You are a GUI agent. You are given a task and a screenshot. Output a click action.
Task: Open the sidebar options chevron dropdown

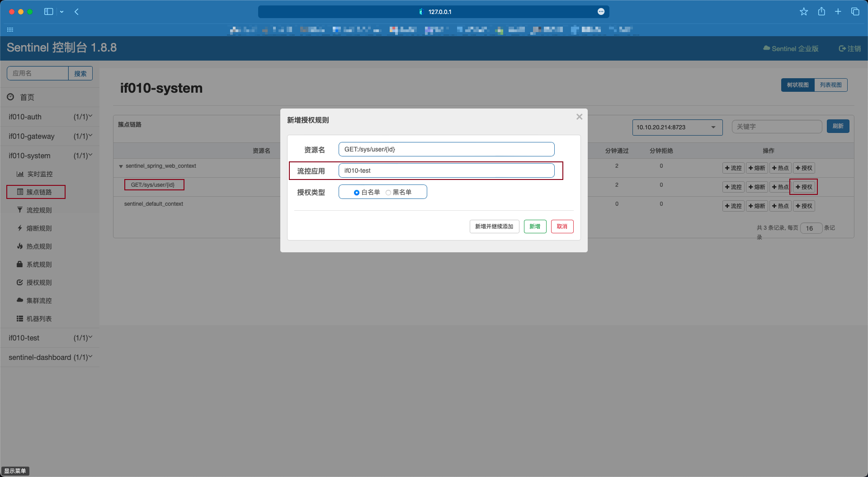click(x=62, y=12)
